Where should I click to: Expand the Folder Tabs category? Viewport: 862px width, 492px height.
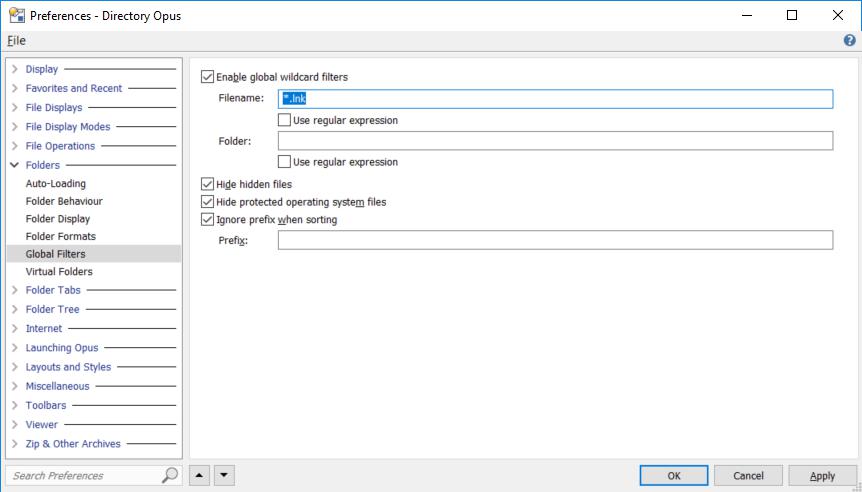(15, 290)
